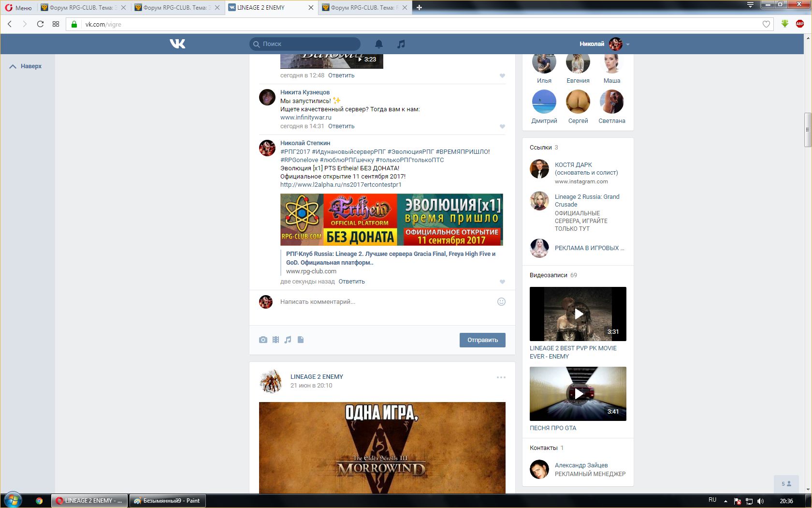812x508 pixels.
Task: Click Ответить under Никита Кузнецов's comment
Action: point(341,126)
